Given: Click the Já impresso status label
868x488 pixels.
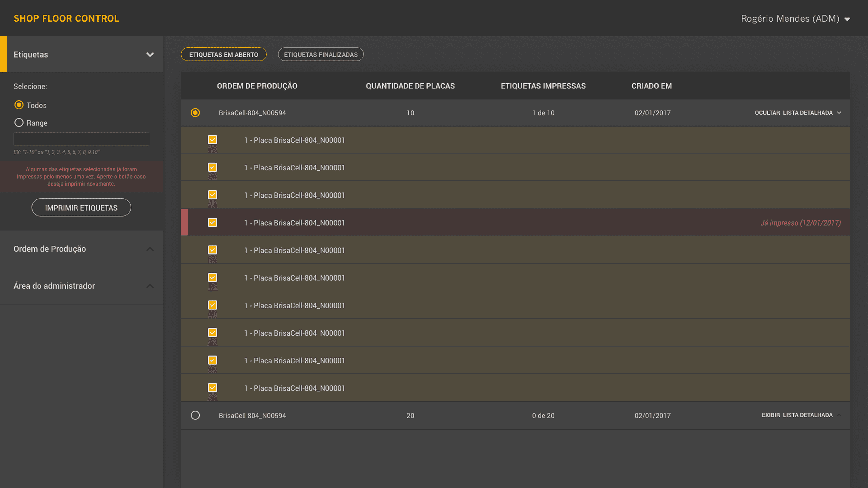Looking at the screenshot, I should [800, 223].
